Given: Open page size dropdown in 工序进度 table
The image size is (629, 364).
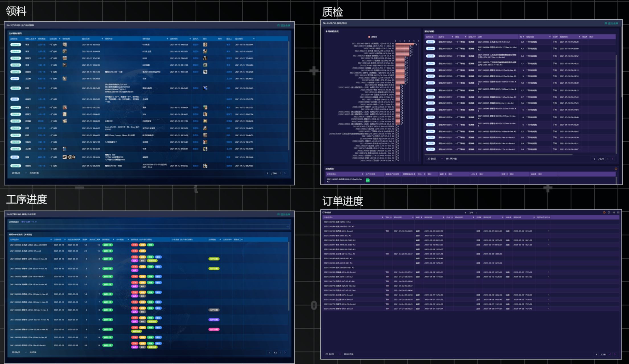Looking at the screenshot, I should (x=19, y=352).
